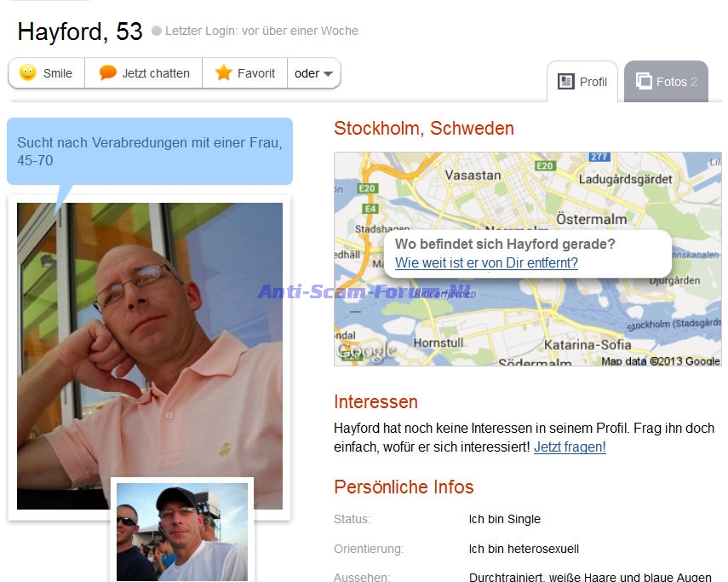The width and height of the screenshot is (728, 582).
Task: Send a Smile to Hayford
Action: pos(47,73)
